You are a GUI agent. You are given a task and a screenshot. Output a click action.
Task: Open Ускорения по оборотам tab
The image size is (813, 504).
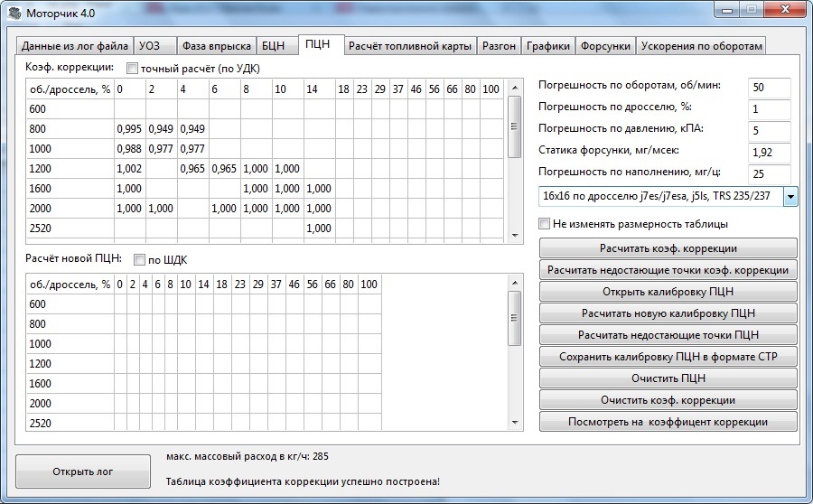coord(701,46)
